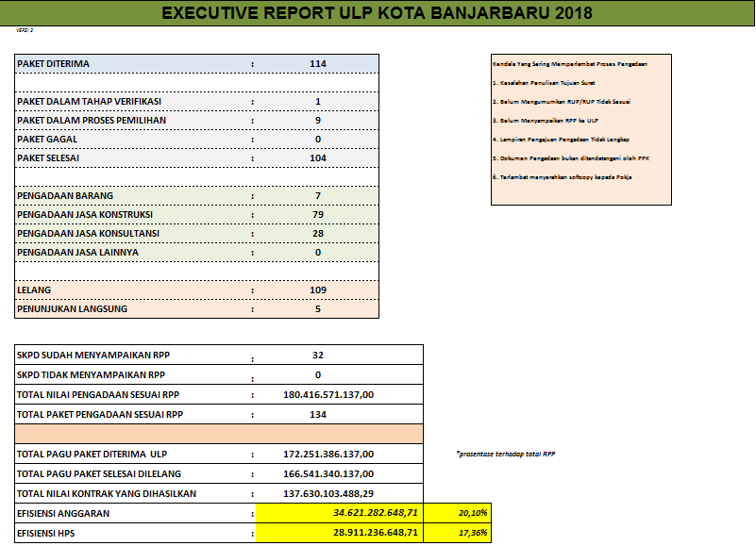Select the TOTAL PAGU PAKET DITERIMA ULP amount
This screenshot has width=756, height=546.
click(328, 454)
